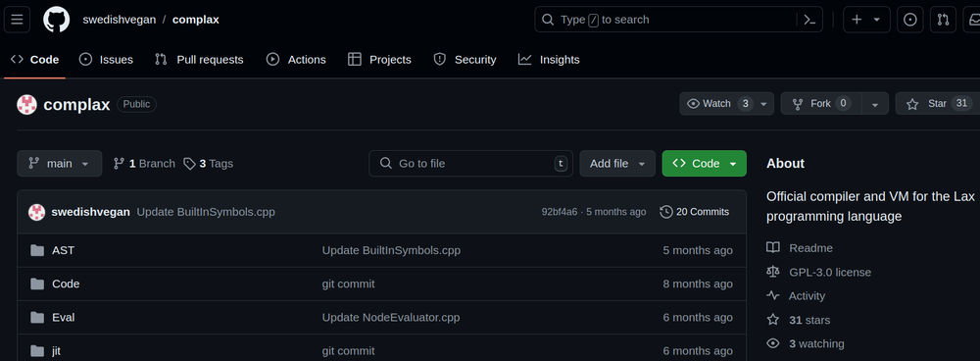Open the swedishvegan owner link in breadcrumb

119,20
